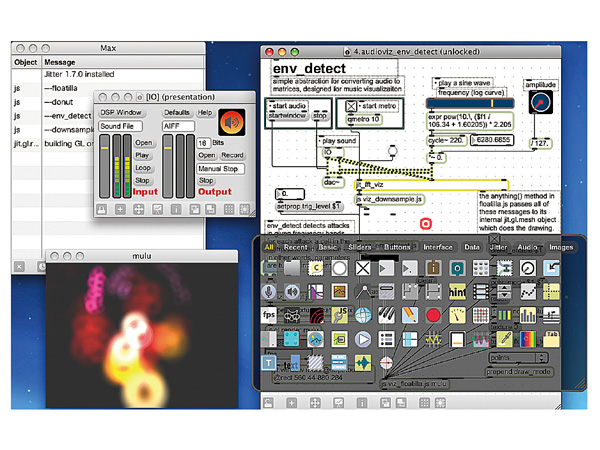Image resolution: width=600 pixels, height=450 pixels.
Task: Toggle the 'start metro' X checkbox
Action: pyautogui.click(x=351, y=106)
